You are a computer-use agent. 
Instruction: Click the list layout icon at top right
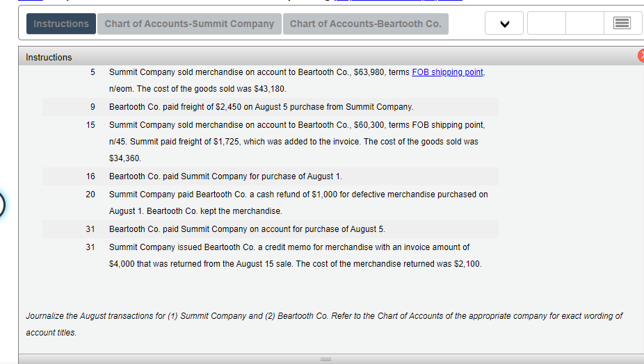pyautogui.click(x=622, y=24)
